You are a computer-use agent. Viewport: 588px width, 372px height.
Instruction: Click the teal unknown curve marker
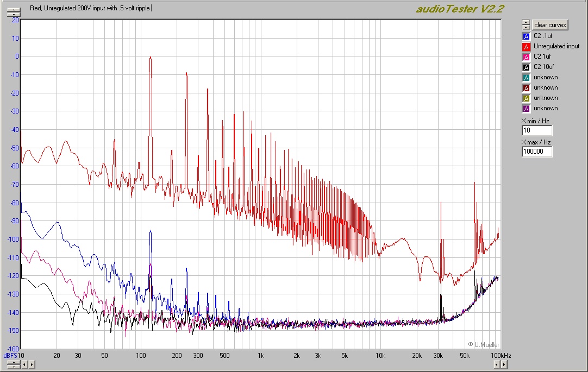tap(526, 78)
